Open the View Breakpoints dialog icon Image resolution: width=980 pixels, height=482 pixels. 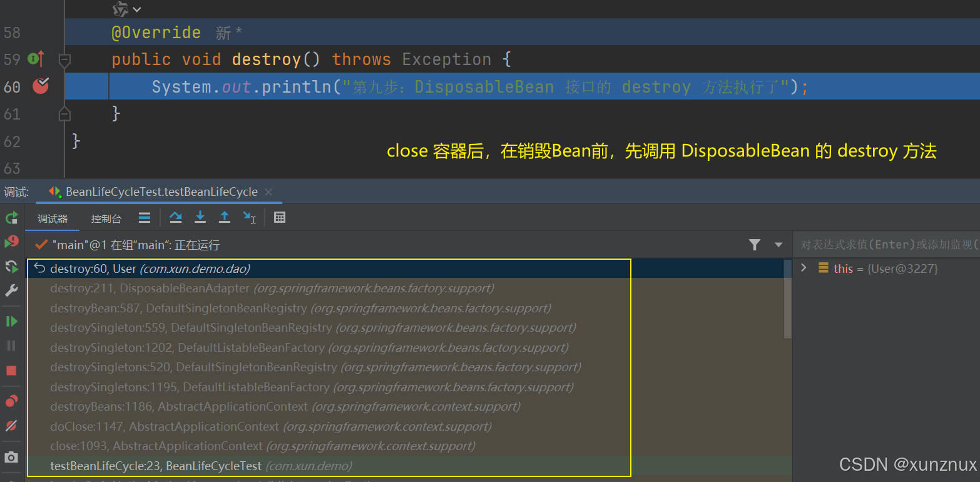[x=11, y=401]
